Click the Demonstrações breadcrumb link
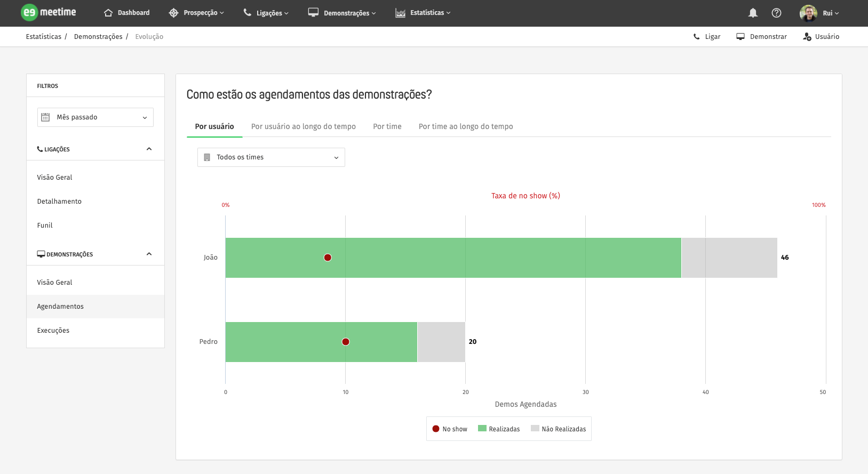868x474 pixels. click(x=98, y=37)
